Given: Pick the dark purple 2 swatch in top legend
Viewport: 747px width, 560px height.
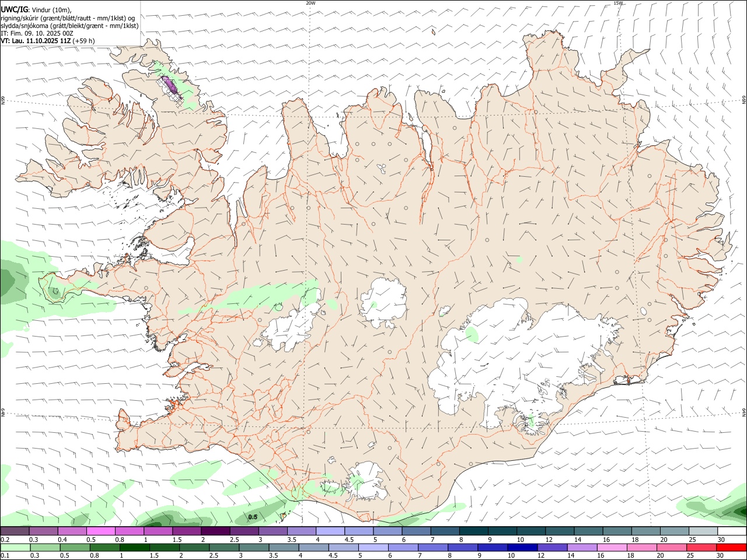Looking at the screenshot, I should [215, 531].
